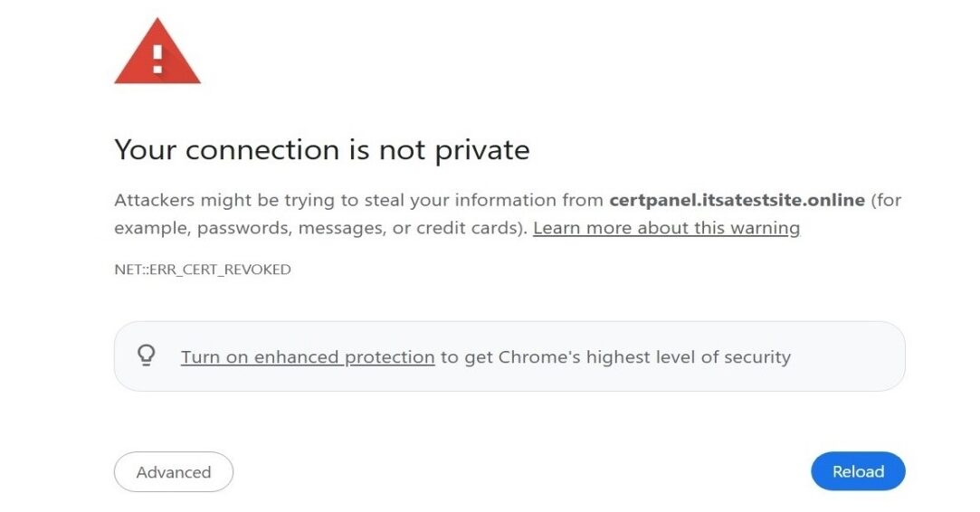Viewport: 980px width, 512px height.
Task: Click the word 'example' in the warning paragraph
Action: point(147,228)
